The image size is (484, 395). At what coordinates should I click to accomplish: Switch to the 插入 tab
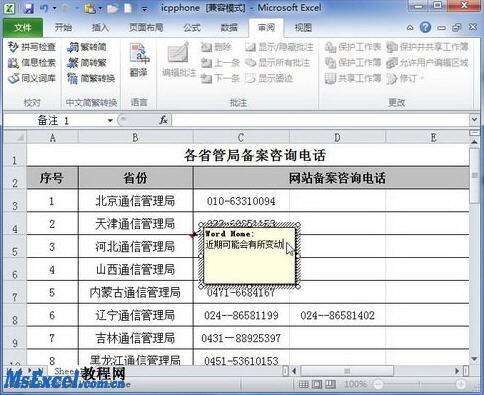coord(100,27)
